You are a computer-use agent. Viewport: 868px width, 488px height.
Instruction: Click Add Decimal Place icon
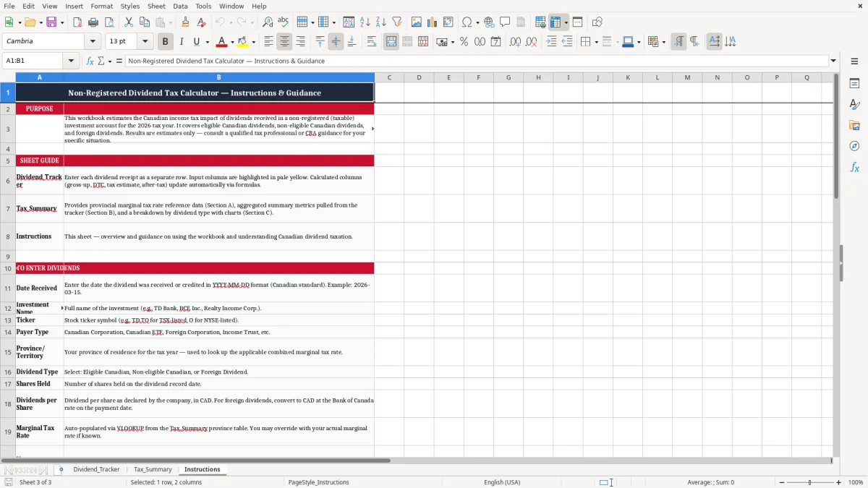point(514,42)
